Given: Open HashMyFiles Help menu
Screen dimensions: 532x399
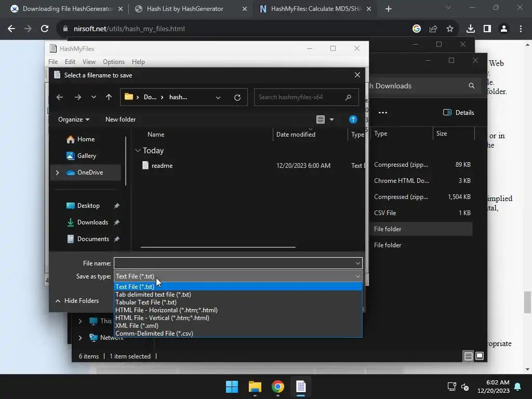Looking at the screenshot, I should [x=138, y=62].
